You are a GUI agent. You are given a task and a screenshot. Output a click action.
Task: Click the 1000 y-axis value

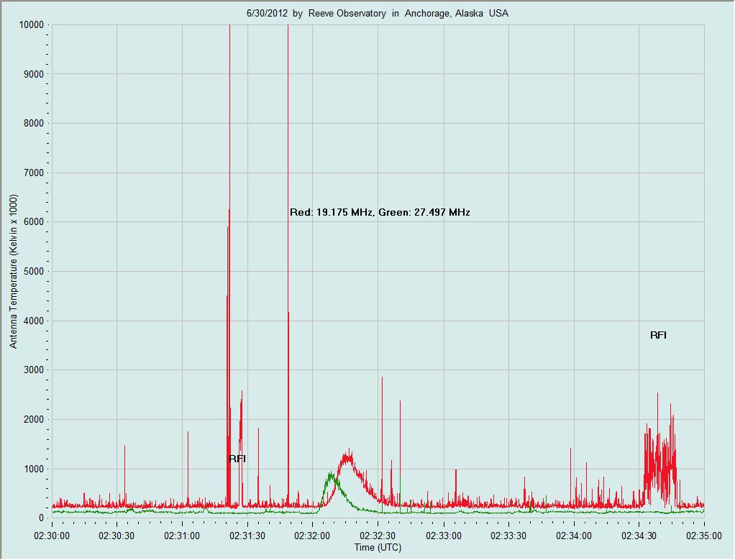coord(34,469)
